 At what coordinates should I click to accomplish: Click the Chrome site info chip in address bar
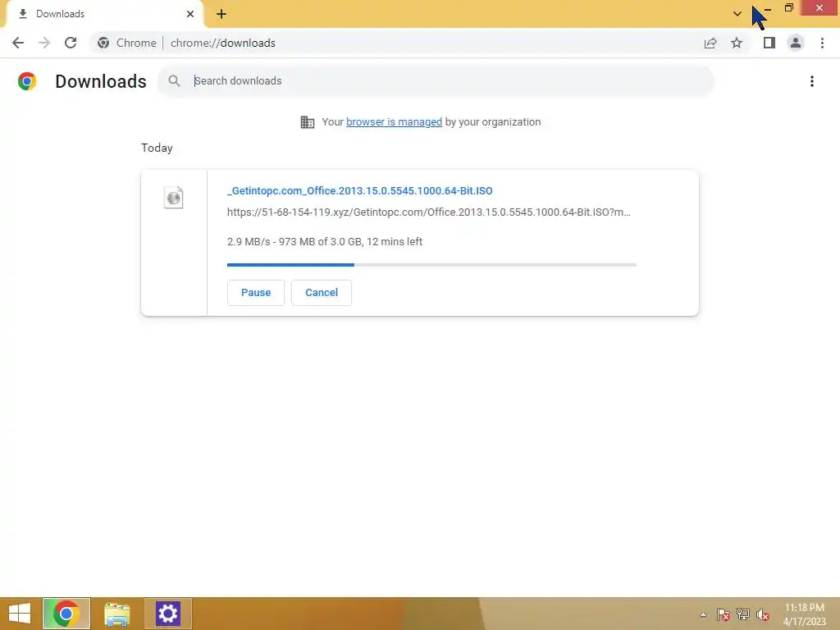pyautogui.click(x=126, y=43)
